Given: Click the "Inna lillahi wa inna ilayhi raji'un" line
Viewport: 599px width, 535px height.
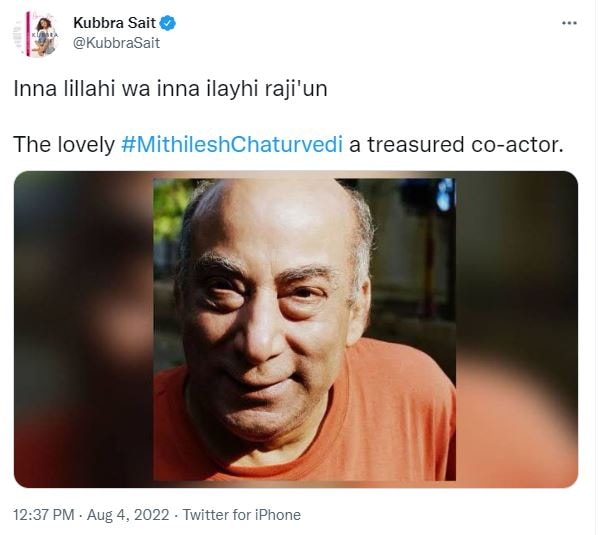Looking at the screenshot, I should click(x=170, y=89).
